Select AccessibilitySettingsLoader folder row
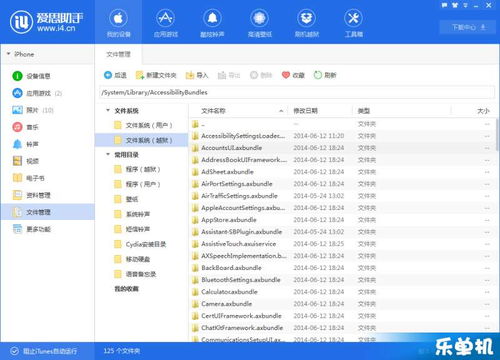 tap(342, 136)
